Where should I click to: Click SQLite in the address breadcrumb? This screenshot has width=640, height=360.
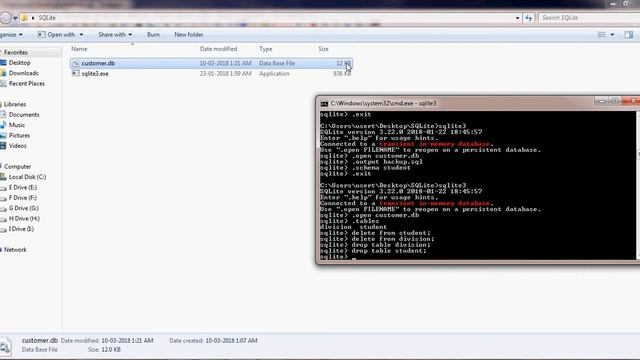(47, 18)
